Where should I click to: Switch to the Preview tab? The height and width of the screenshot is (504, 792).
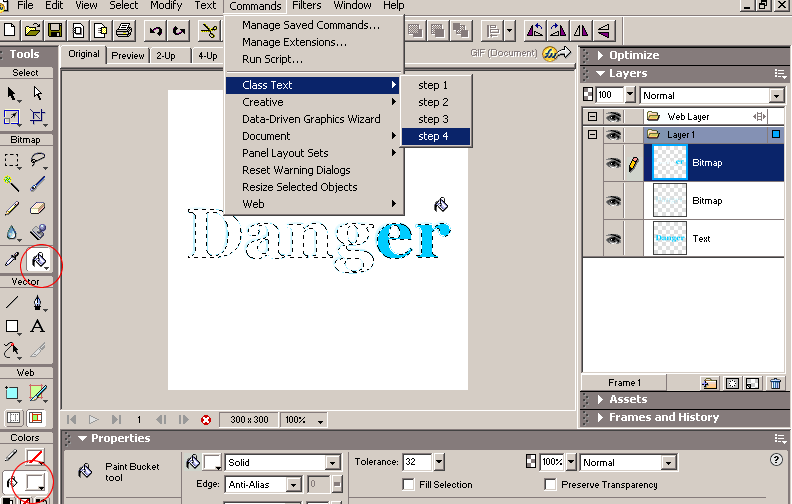pos(128,56)
